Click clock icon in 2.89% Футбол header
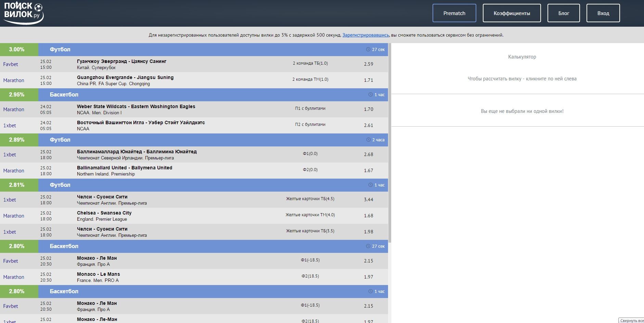644x323 pixels. (368, 140)
